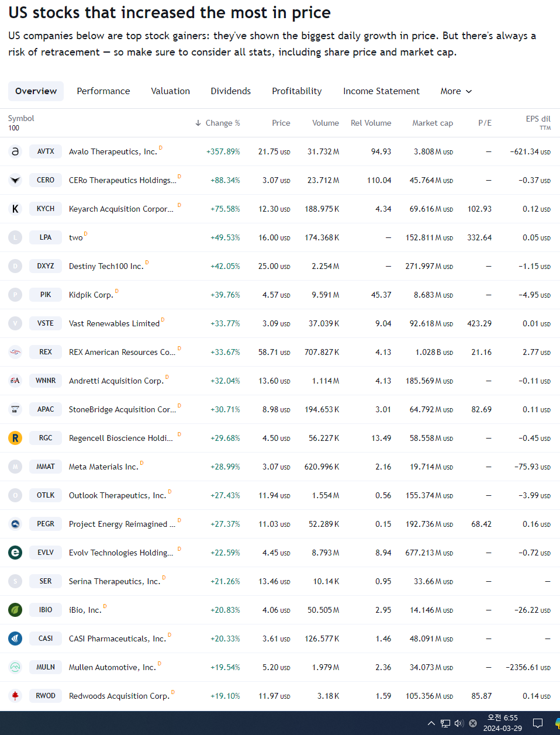
Task: Switch to the Valuation tab
Action: pyautogui.click(x=171, y=91)
